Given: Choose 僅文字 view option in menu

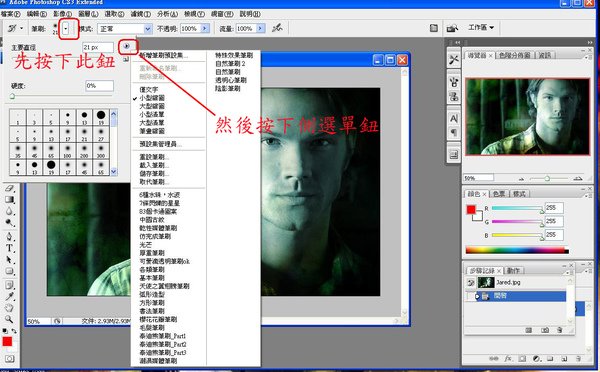Looking at the screenshot, I should pos(149,90).
